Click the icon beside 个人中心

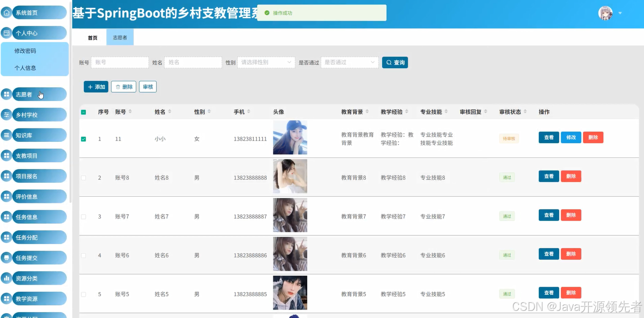tap(7, 33)
